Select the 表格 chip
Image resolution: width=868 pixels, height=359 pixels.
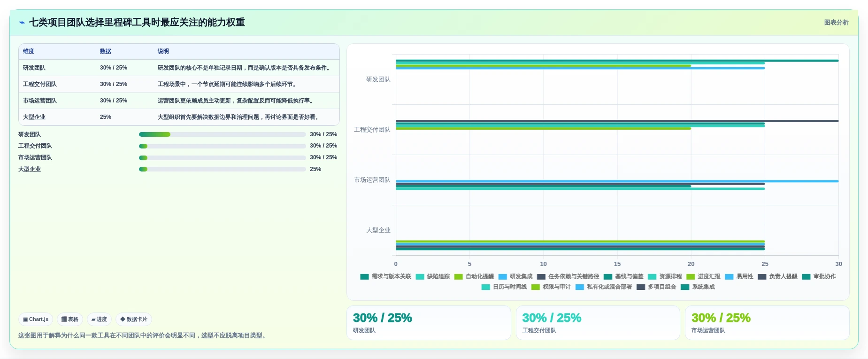(70, 319)
